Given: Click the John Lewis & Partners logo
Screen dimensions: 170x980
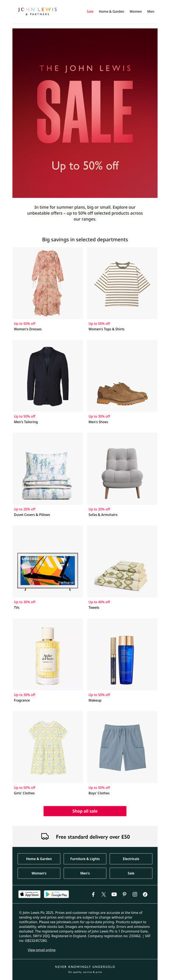Looking at the screenshot, I should point(37,11).
